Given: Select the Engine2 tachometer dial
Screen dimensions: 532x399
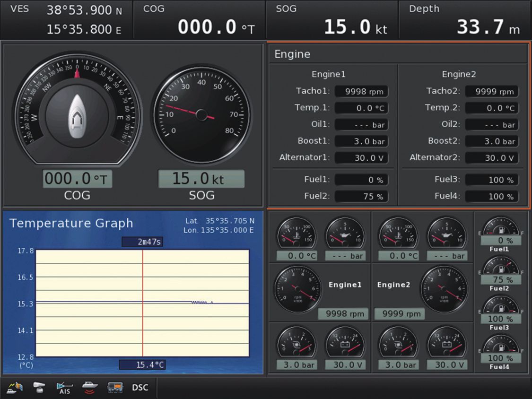Looking at the screenshot, I should (x=444, y=289).
